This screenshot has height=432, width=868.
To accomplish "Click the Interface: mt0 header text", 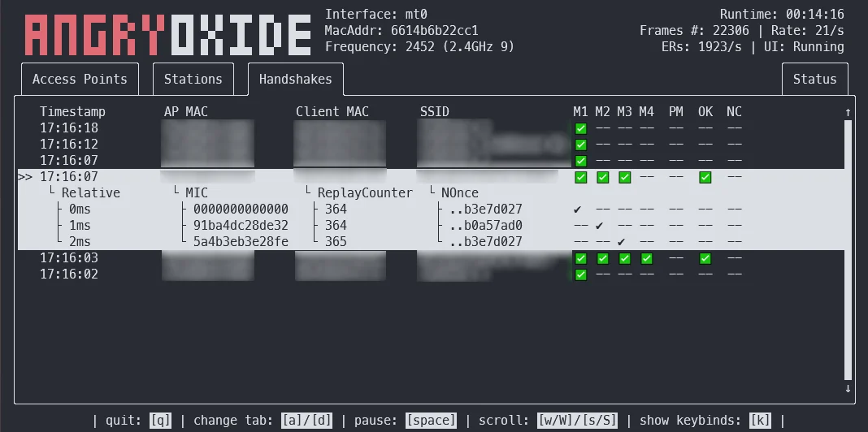I will click(x=375, y=15).
